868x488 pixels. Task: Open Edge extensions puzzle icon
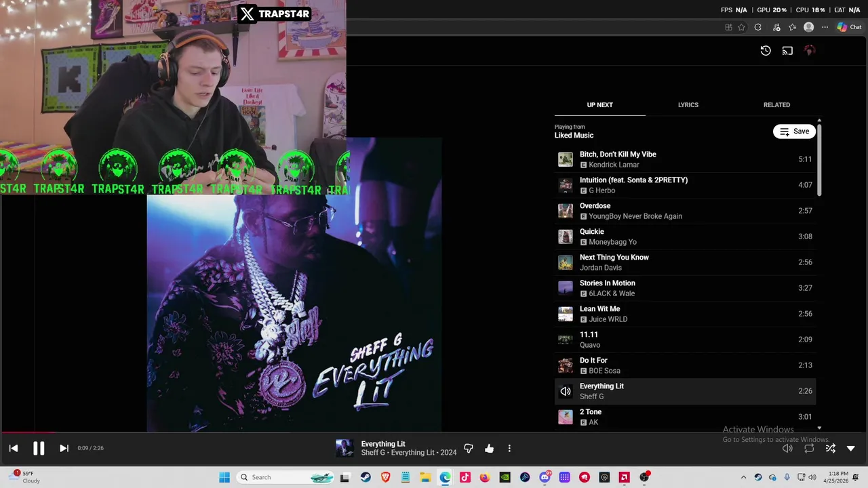pos(757,27)
